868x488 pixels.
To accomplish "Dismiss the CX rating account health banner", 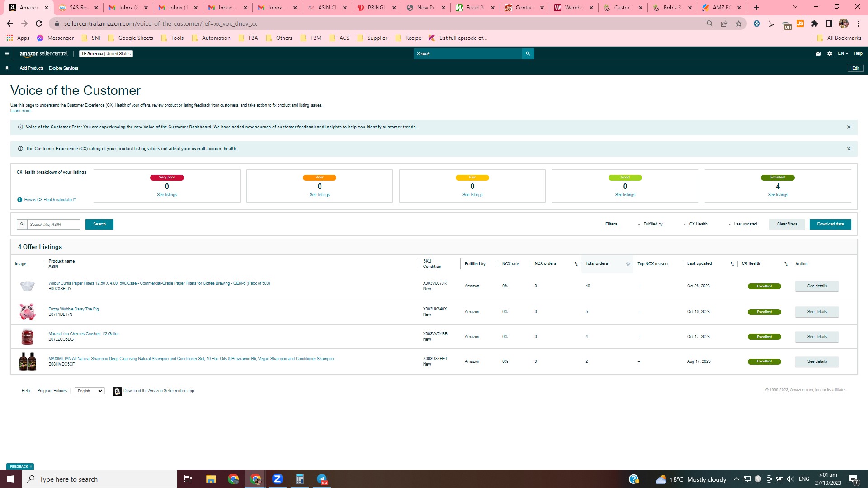I will (x=849, y=149).
